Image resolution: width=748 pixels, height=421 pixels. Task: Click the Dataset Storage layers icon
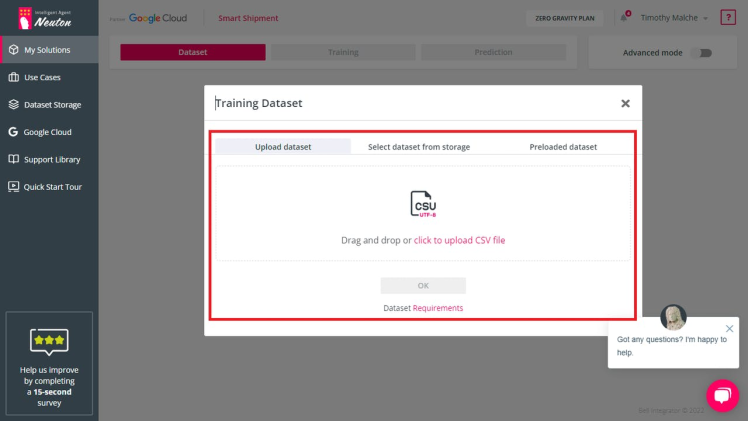click(x=13, y=104)
